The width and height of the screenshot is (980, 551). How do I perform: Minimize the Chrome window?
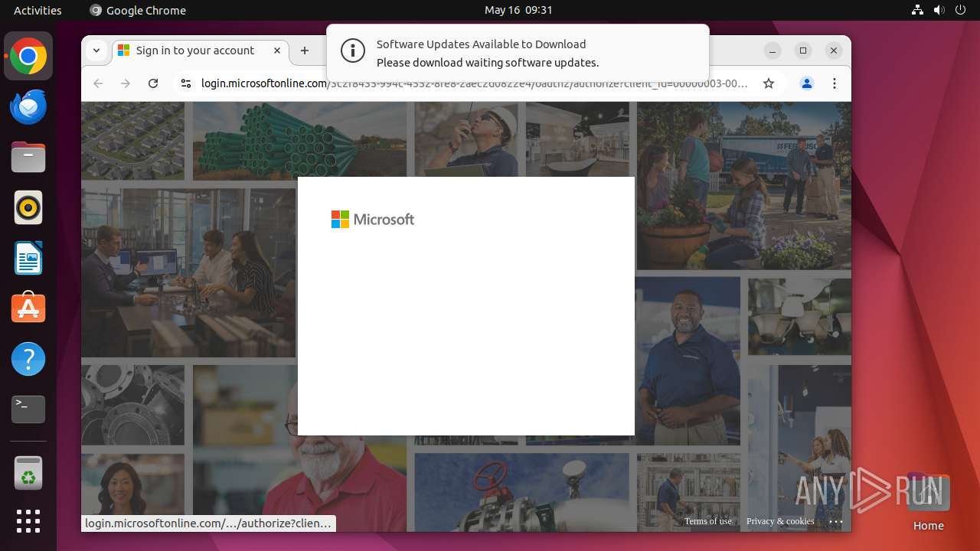point(773,51)
